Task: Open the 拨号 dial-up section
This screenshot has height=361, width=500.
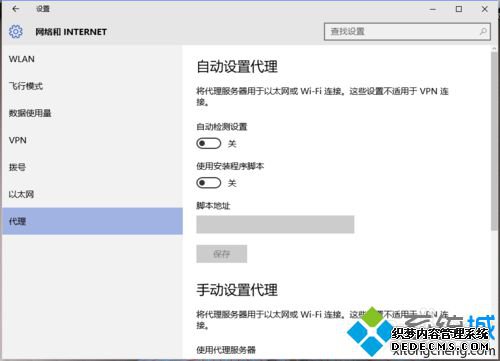Action: pyautogui.click(x=92, y=167)
